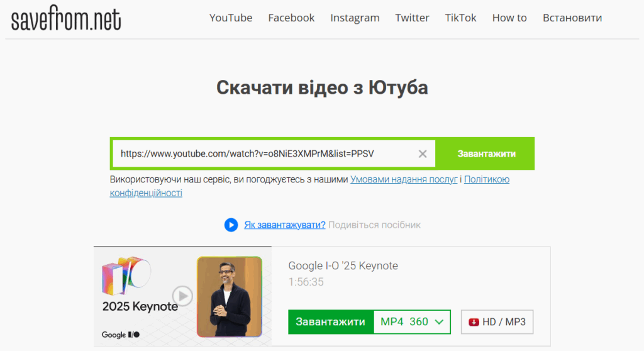The width and height of the screenshot is (644, 351).
Task: Open the Instagram nav item
Action: click(x=355, y=18)
